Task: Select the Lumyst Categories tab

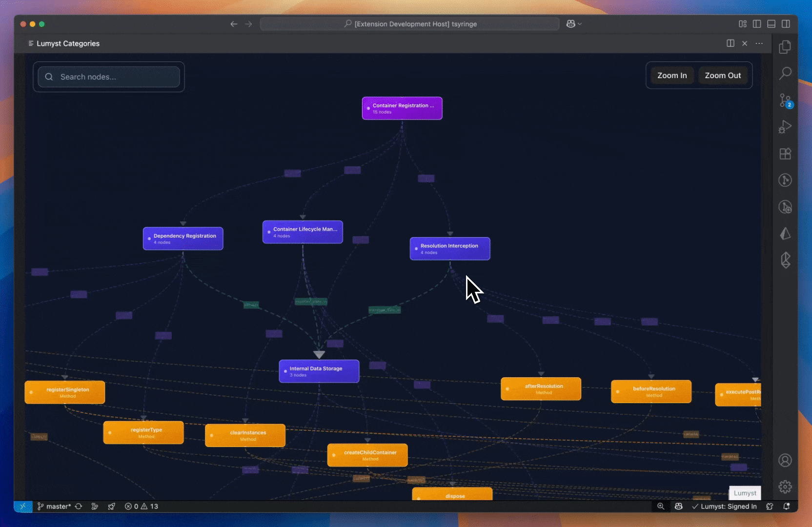Action: pyautogui.click(x=64, y=43)
